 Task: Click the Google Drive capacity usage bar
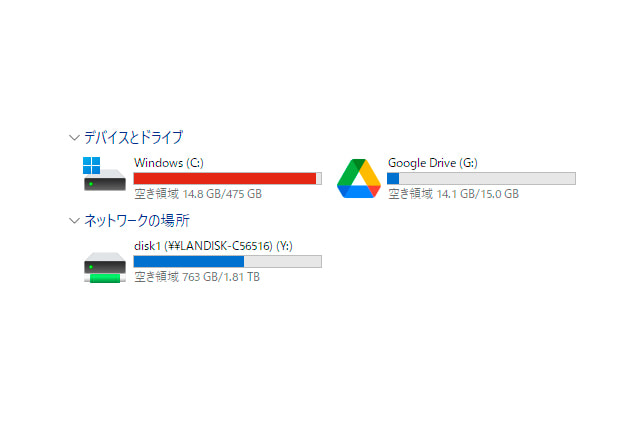(x=481, y=178)
